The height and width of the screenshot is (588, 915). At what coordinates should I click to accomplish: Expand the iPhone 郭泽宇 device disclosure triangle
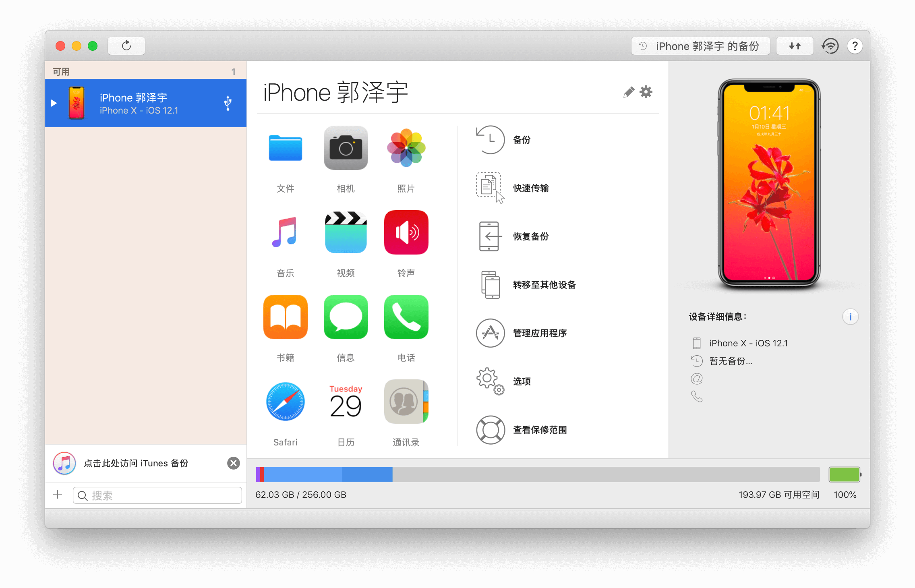(x=54, y=103)
